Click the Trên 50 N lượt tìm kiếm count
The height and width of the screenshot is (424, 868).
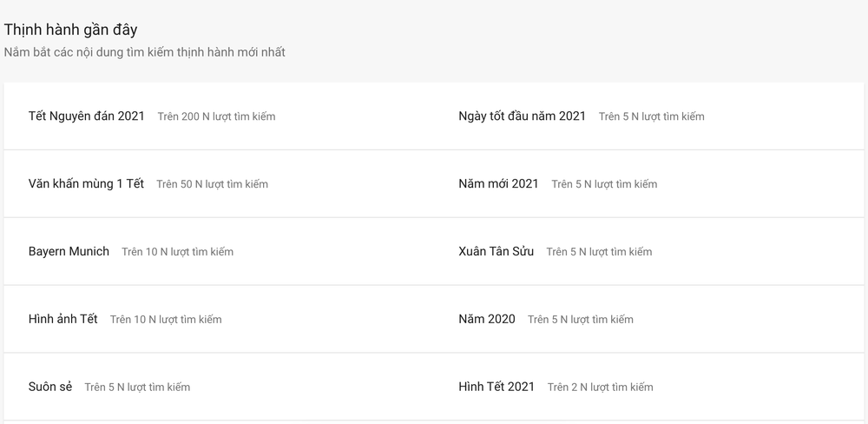[212, 184]
